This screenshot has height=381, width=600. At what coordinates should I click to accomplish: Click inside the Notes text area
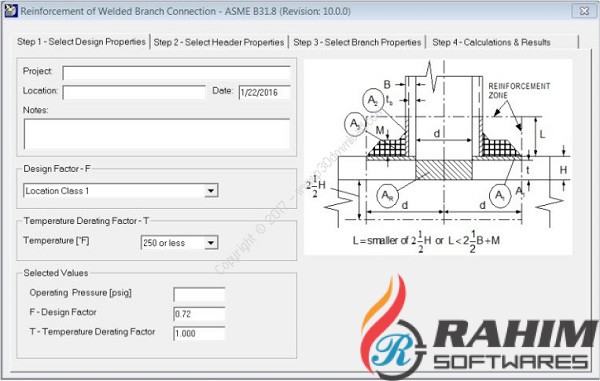click(x=157, y=134)
